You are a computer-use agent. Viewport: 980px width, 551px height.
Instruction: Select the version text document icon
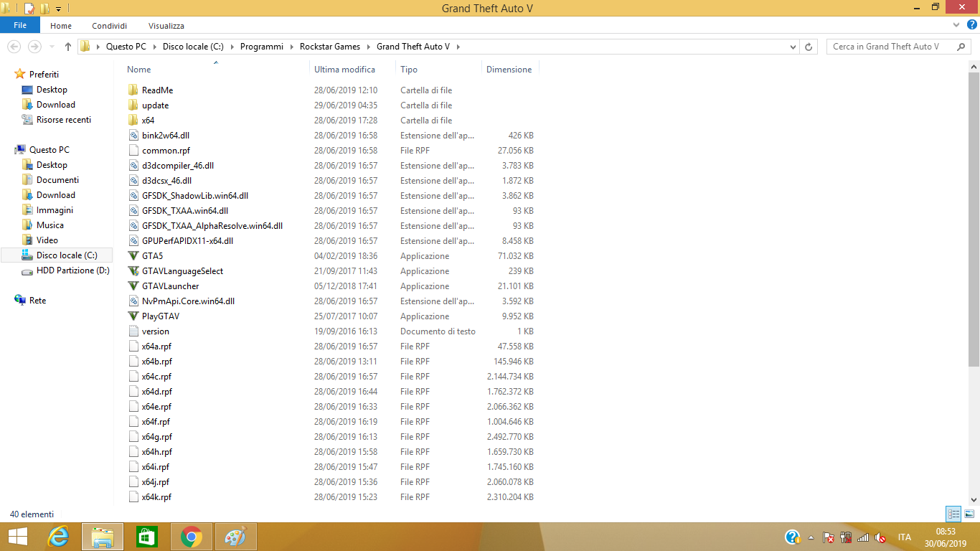[133, 331]
